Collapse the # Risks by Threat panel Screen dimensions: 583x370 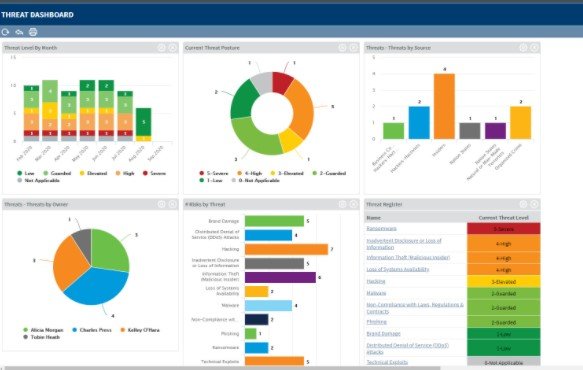click(354, 204)
